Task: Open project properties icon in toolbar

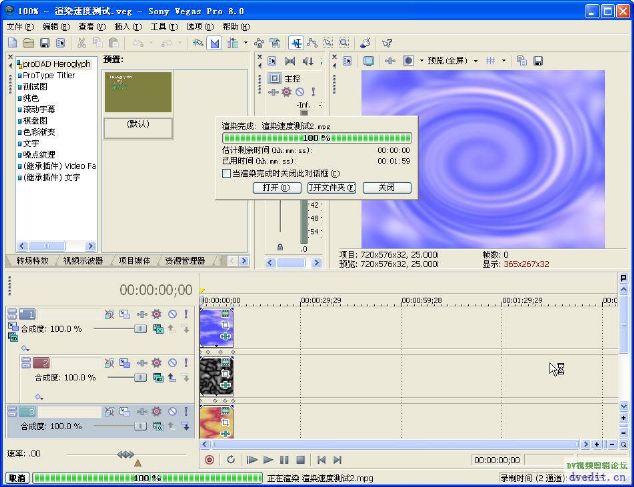Action: pos(60,43)
